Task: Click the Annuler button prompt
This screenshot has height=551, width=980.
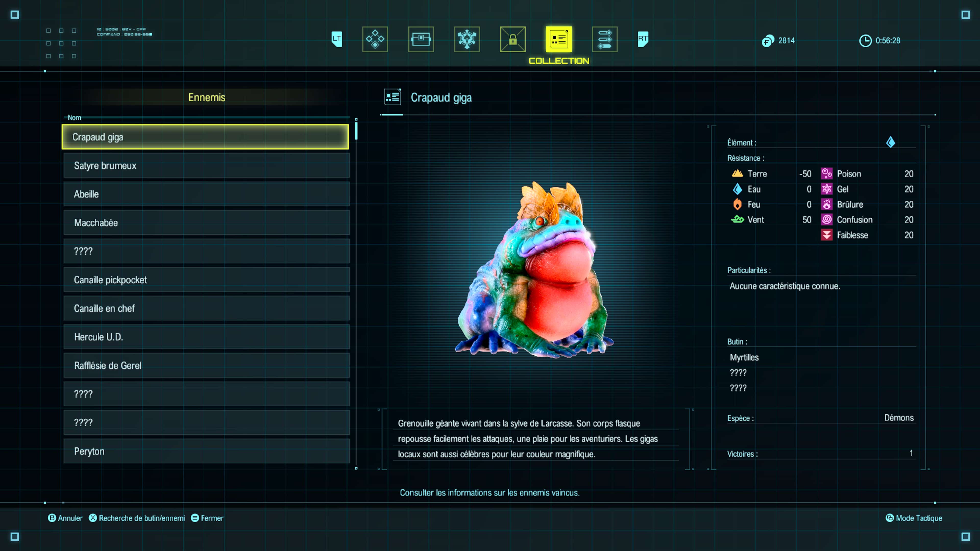Action: (x=65, y=518)
